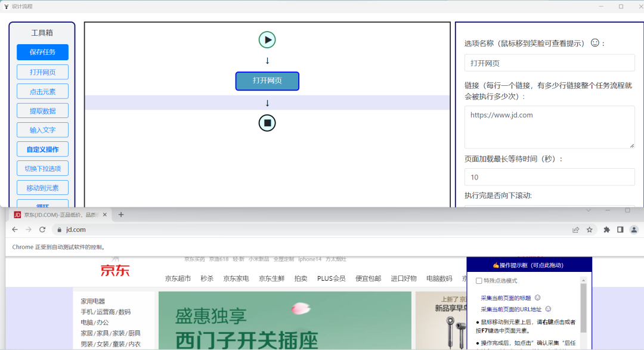Viewport: 644px width, 350px height.
Task: Click the 电脑/办公 category row
Action: [95, 323]
